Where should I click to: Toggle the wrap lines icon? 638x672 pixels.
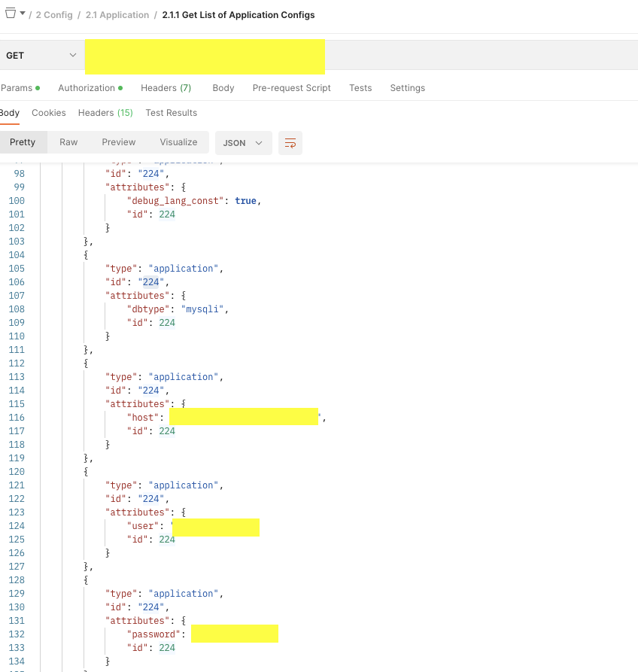click(290, 143)
